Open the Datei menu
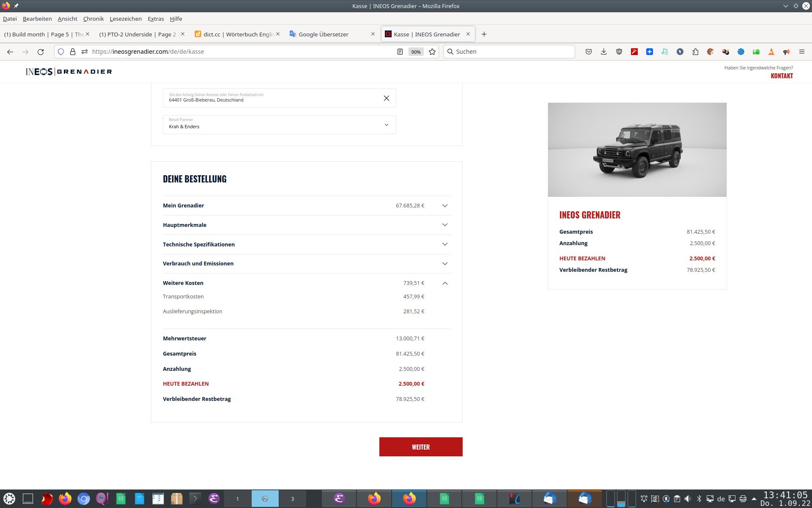 click(10, 19)
